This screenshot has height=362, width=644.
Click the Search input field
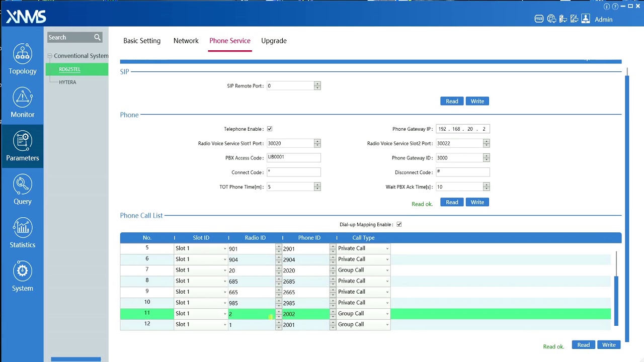pyautogui.click(x=70, y=37)
